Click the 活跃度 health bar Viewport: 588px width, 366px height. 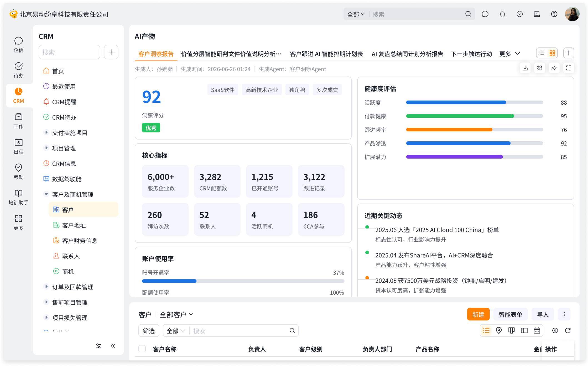(x=475, y=102)
